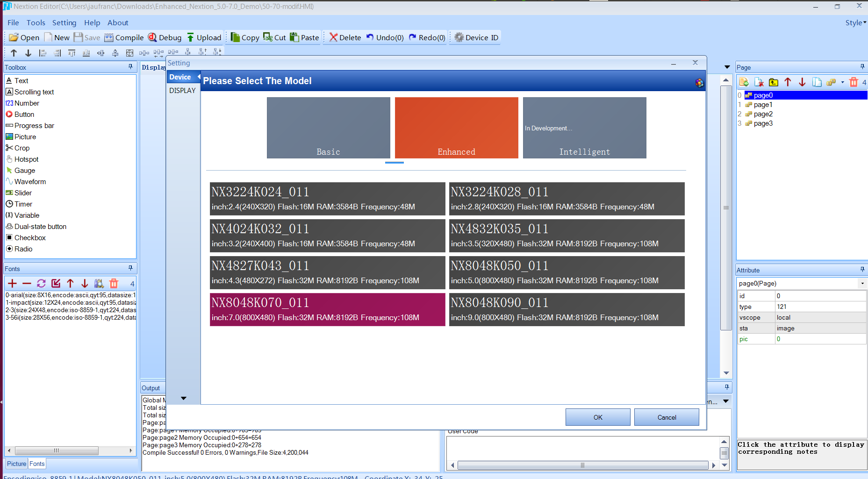Click the Align left toolbar icon
Viewport: 868px width, 479px height.
pos(43,53)
